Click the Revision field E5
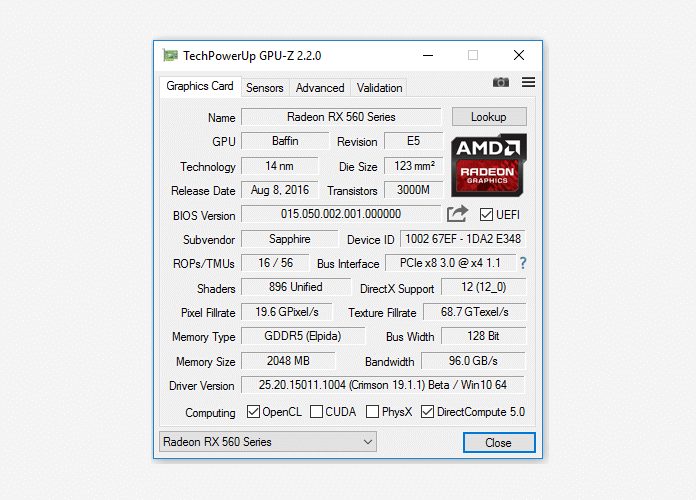 [x=413, y=141]
